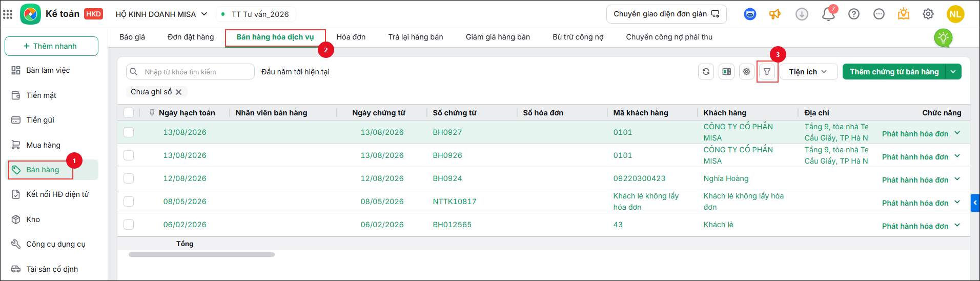The height and width of the screenshot is (281, 980).
Task: Click the download circle icon
Action: [x=802, y=14]
